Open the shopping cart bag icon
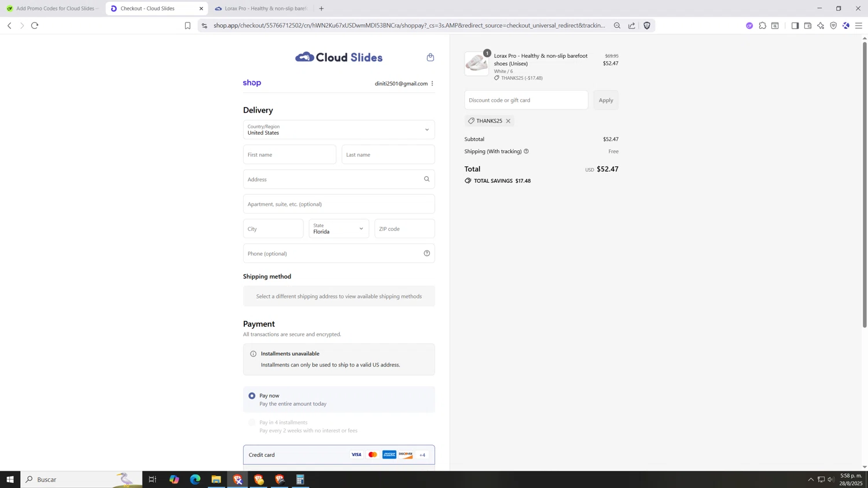The width and height of the screenshot is (868, 488). point(430,57)
